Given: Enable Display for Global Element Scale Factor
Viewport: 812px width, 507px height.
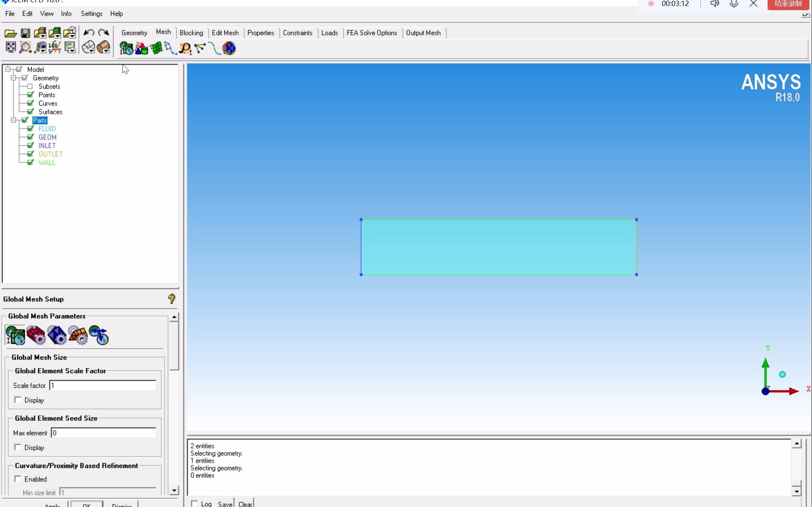Looking at the screenshot, I should point(17,399).
